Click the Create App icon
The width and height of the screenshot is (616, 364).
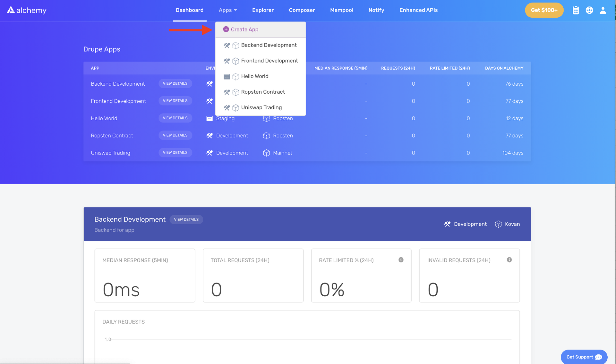[x=226, y=29]
